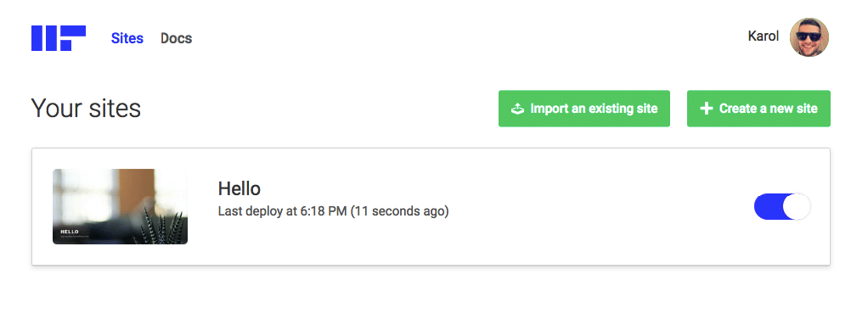Image resolution: width=868 pixels, height=336 pixels.
Task: Click the blue brand logo
Action: 59,38
